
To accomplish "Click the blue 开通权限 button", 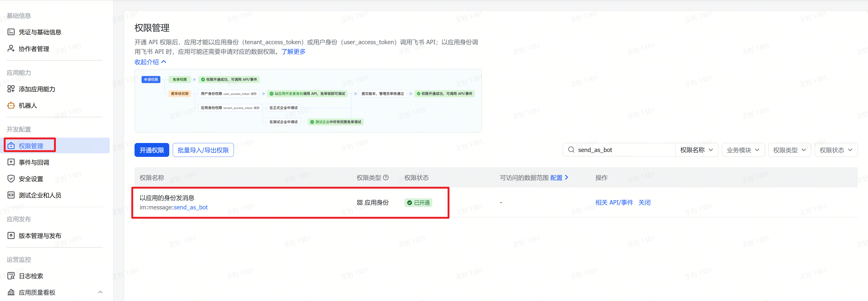I will click(152, 150).
